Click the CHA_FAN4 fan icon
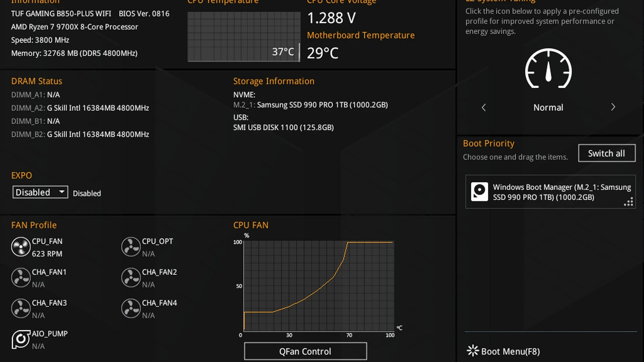Screen dimensions: 644x362 tap(131, 309)
